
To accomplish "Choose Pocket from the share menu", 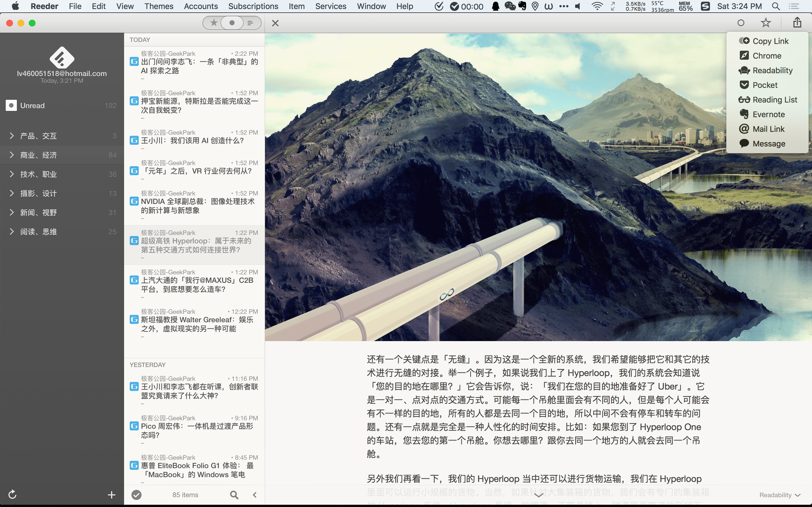I will 765,85.
